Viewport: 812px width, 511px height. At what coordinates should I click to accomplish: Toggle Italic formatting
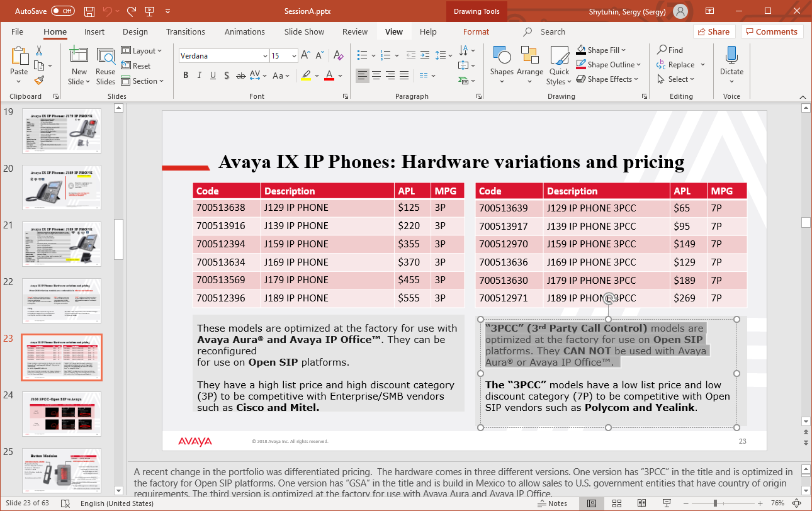[x=200, y=76]
